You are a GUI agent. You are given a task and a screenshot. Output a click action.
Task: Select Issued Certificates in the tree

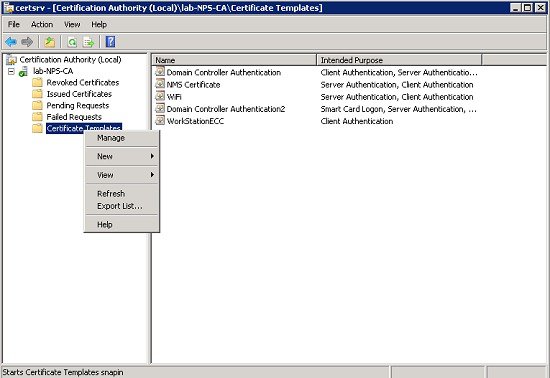tap(79, 94)
